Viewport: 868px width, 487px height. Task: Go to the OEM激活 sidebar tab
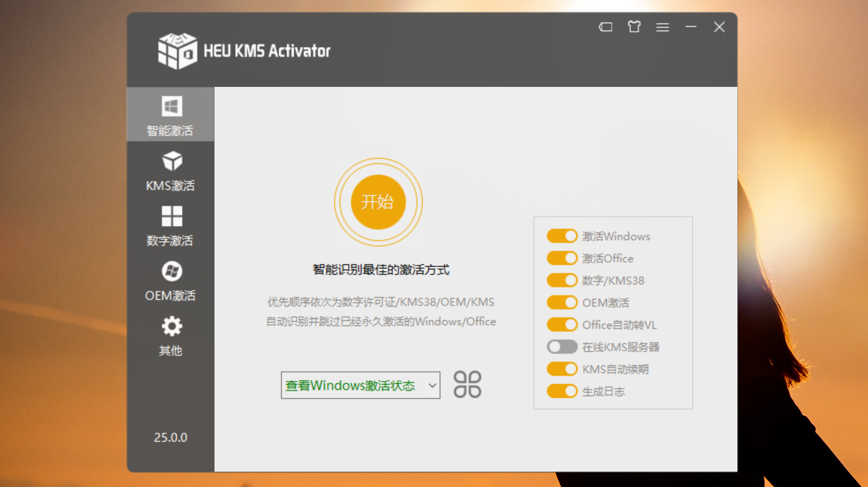tap(171, 281)
